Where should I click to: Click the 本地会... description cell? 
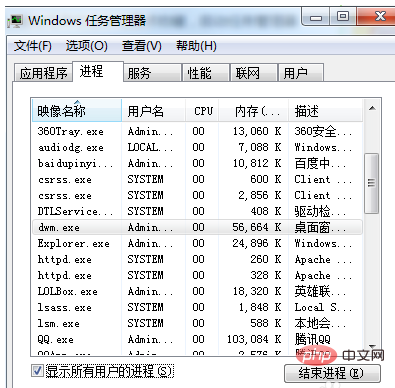point(320,323)
